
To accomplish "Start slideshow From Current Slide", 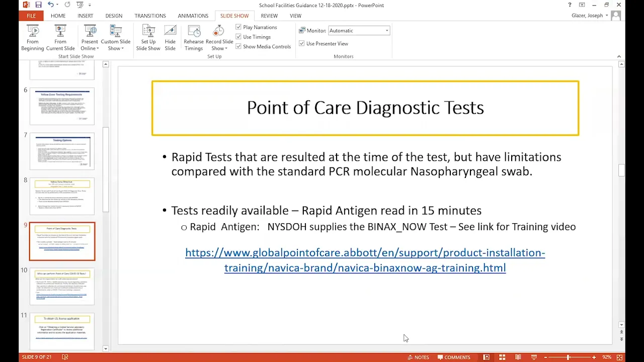I will 60,38.
